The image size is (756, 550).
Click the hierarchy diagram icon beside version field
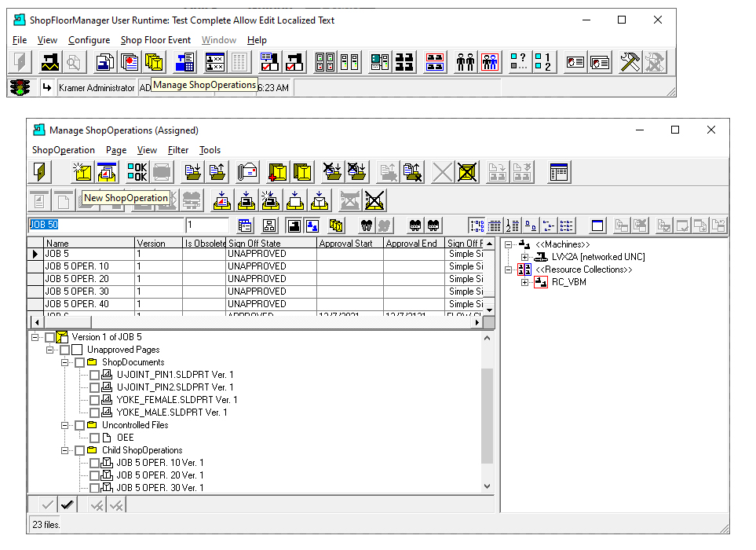(x=269, y=225)
